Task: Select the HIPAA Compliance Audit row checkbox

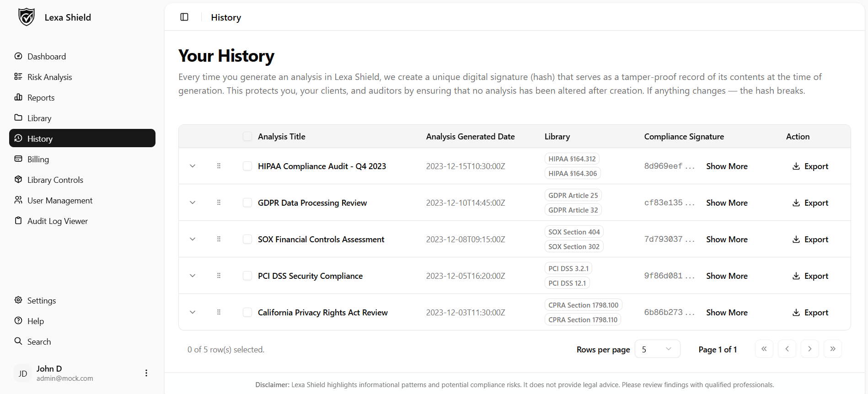Action: pyautogui.click(x=247, y=166)
